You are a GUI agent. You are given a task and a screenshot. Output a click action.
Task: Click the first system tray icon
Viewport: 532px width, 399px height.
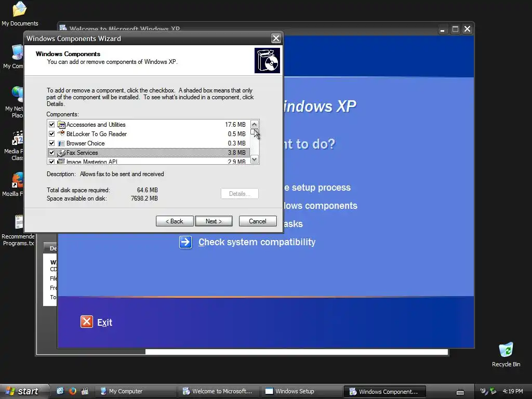[x=484, y=391]
